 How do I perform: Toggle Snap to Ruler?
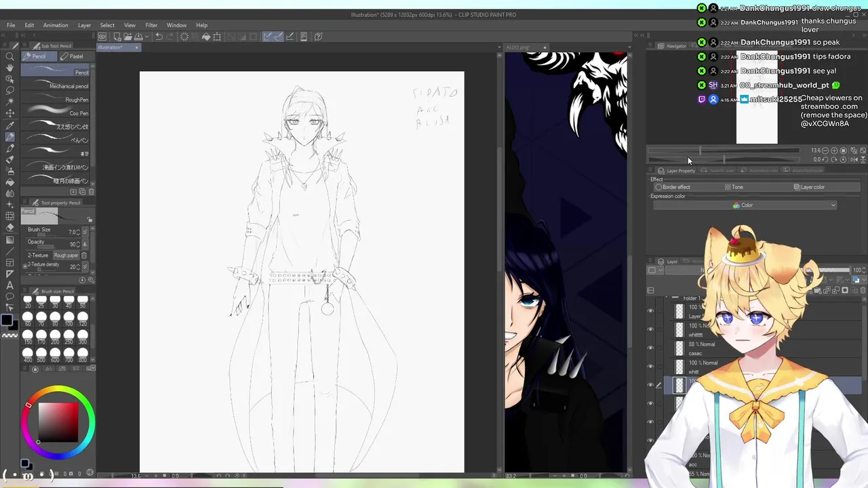(268, 37)
